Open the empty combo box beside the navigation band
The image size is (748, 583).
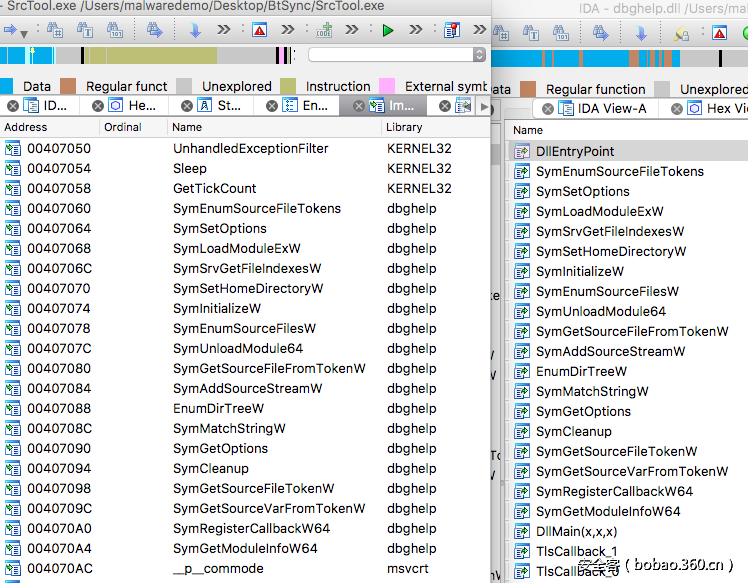pos(397,55)
